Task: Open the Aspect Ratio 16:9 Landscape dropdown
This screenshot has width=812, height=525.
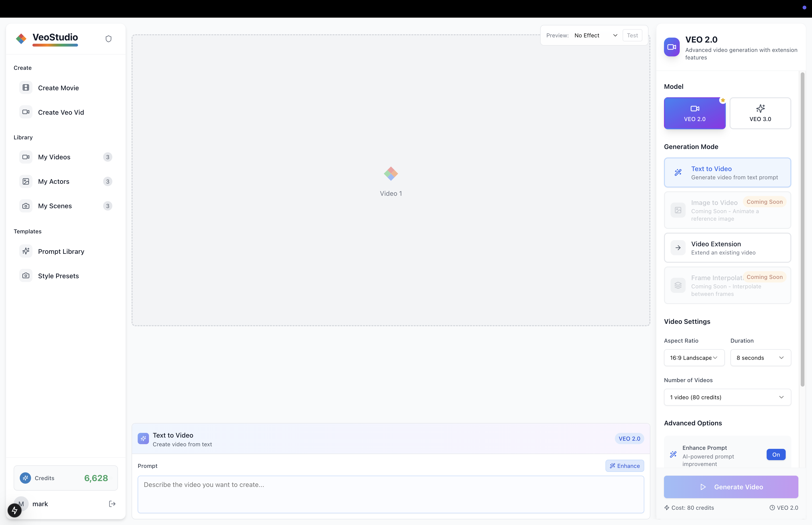Action: [x=694, y=358]
